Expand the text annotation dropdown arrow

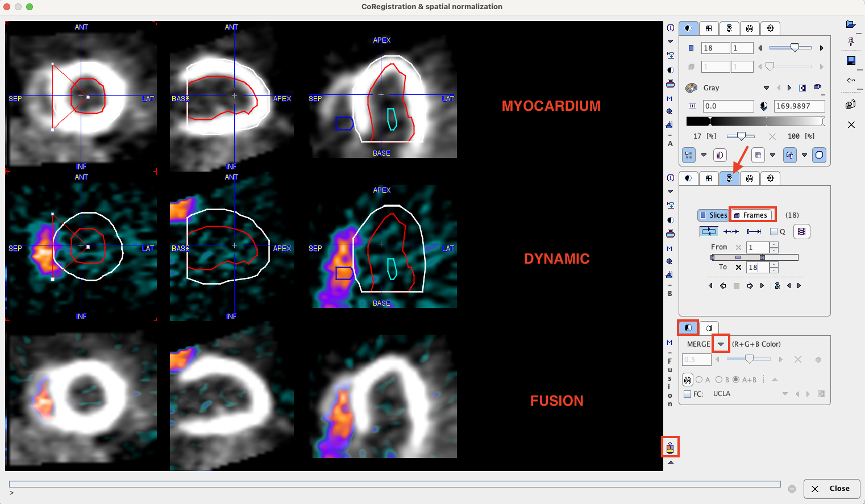pos(804,155)
